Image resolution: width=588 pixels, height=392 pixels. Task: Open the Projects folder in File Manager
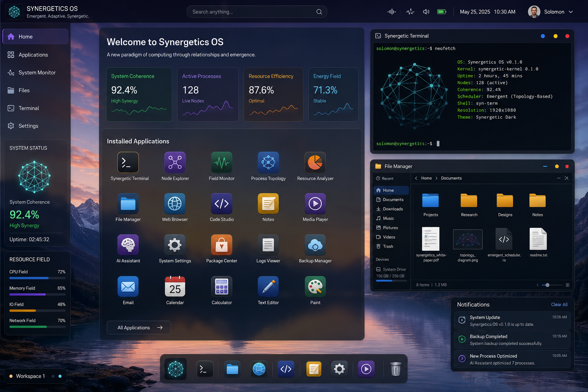(x=431, y=201)
